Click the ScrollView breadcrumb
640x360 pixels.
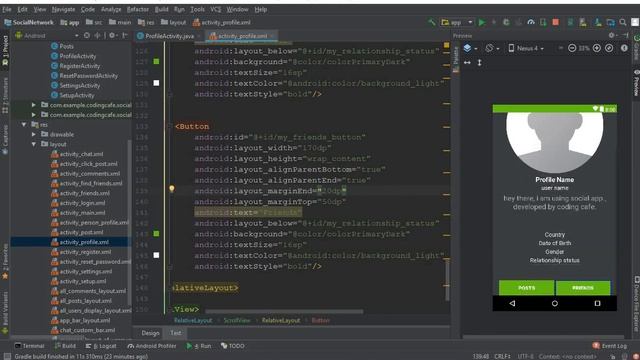[237, 320]
